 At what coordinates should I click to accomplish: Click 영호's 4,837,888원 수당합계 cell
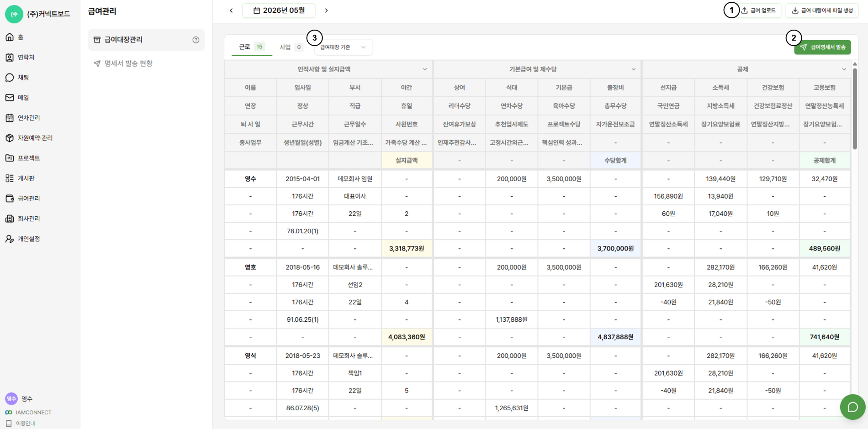tap(615, 337)
